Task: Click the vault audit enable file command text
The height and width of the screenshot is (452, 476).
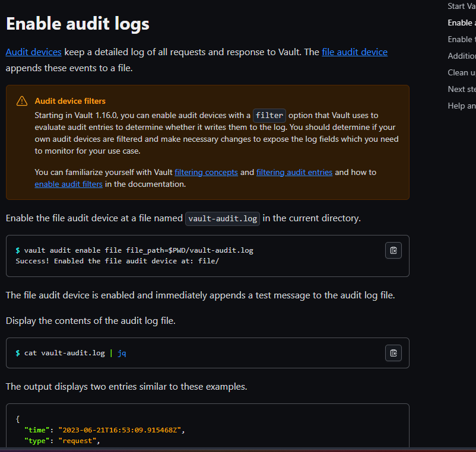Action: (139, 250)
